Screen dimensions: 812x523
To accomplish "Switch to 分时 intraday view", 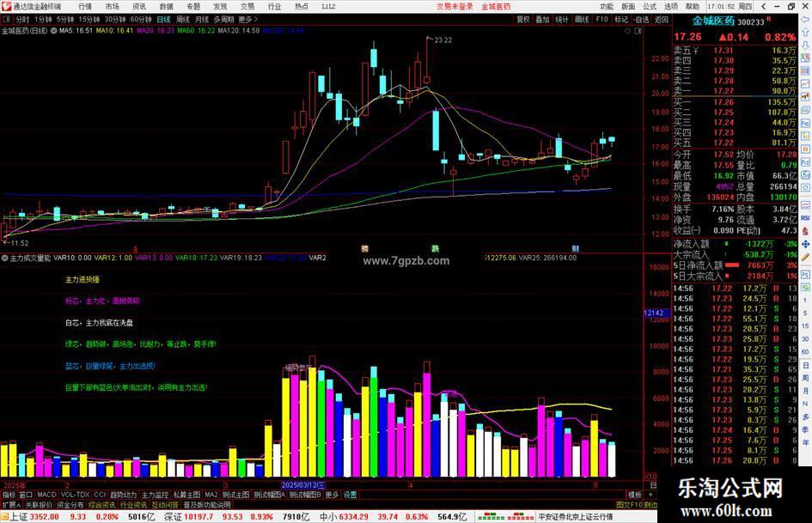I will (x=22, y=19).
